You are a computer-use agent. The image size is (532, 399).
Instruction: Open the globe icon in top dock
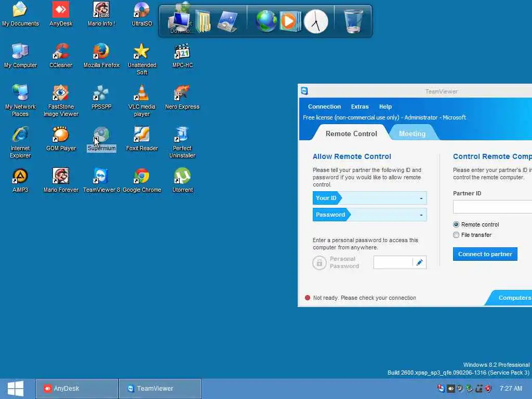tap(267, 21)
